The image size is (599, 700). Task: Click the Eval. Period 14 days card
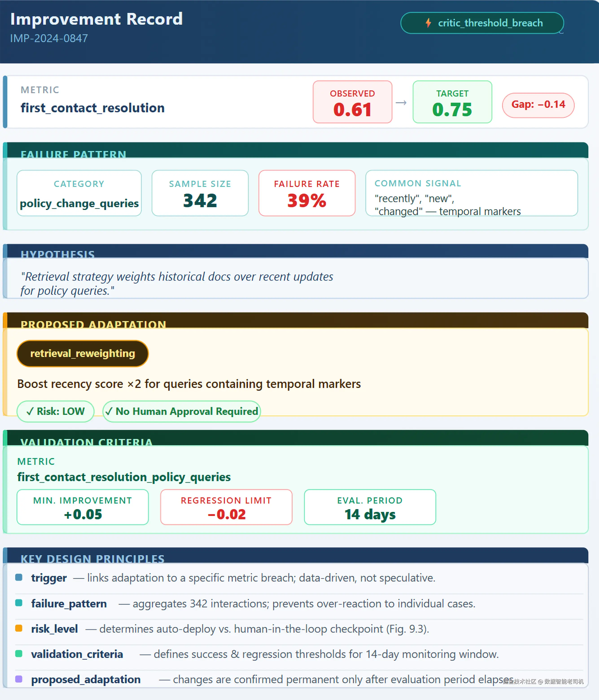pos(370,507)
